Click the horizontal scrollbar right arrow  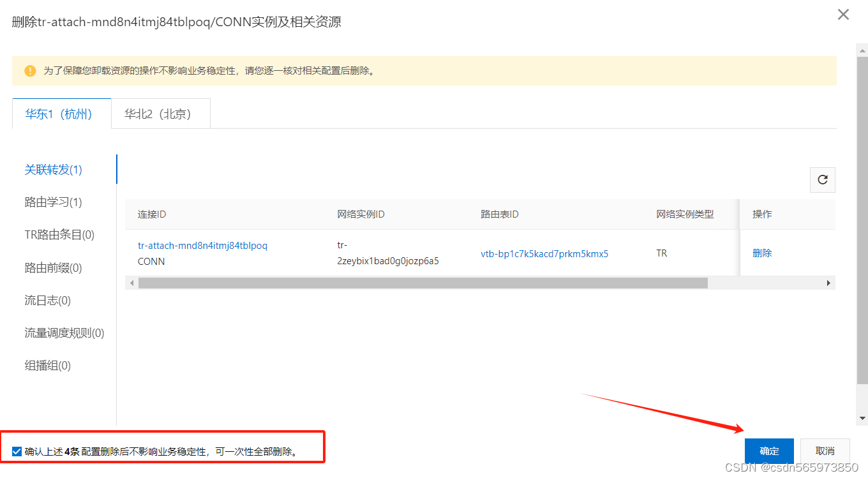[x=829, y=283]
